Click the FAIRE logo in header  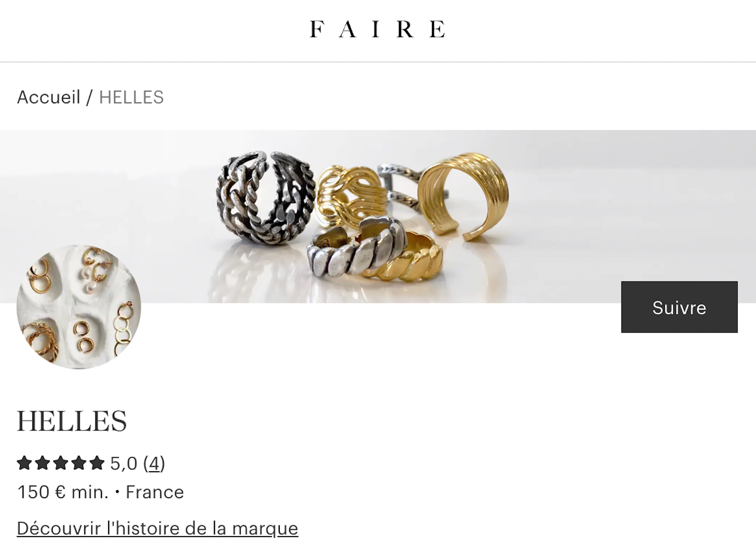click(378, 29)
